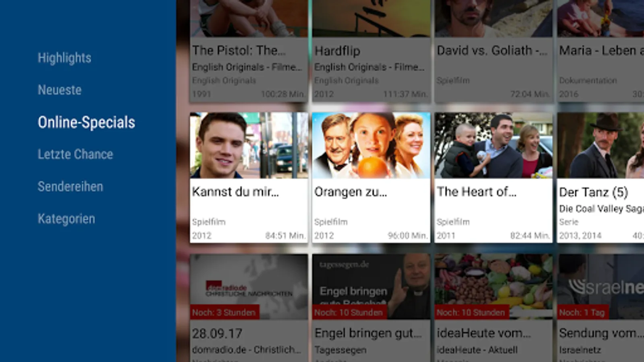Browse Kategorien from the sidebar
Viewport: 644px width, 362px height.
coord(66,219)
